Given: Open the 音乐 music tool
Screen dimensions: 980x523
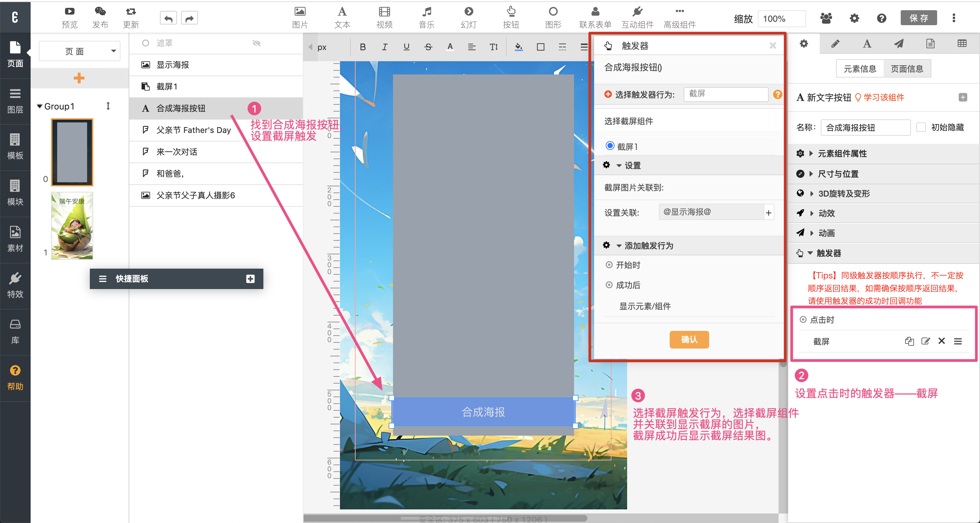Looking at the screenshot, I should [426, 17].
